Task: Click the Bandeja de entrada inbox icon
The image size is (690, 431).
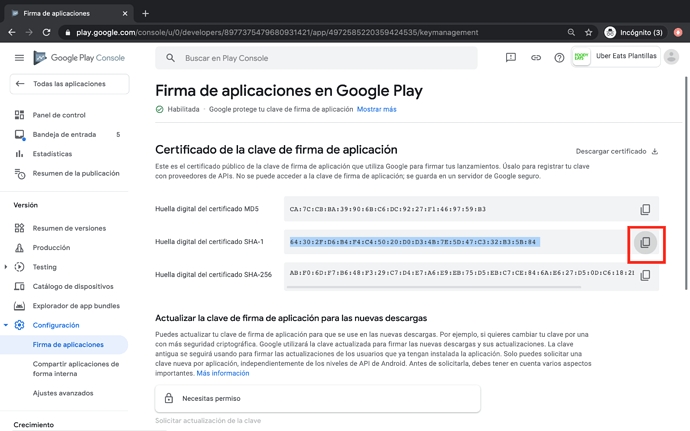Action: (x=19, y=135)
